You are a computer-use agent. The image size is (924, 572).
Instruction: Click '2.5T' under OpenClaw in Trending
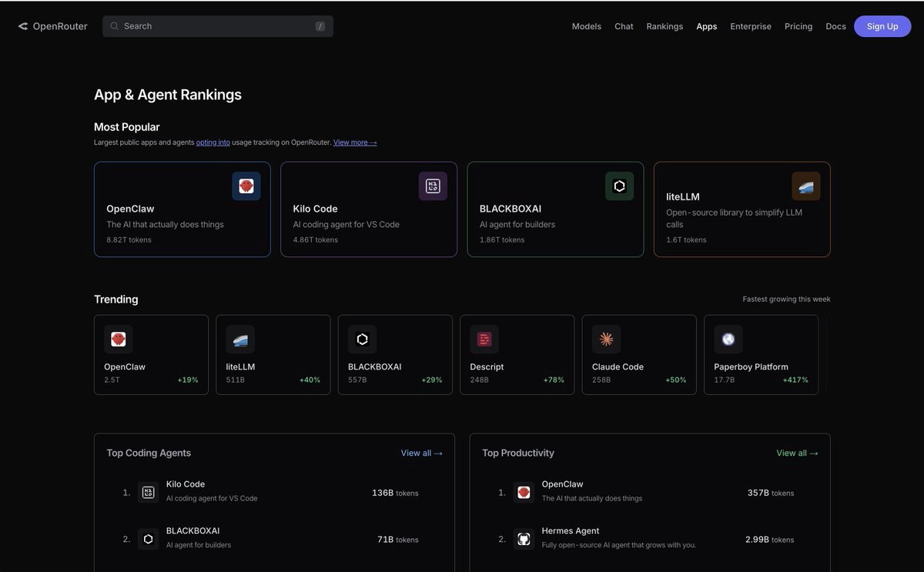coord(112,380)
